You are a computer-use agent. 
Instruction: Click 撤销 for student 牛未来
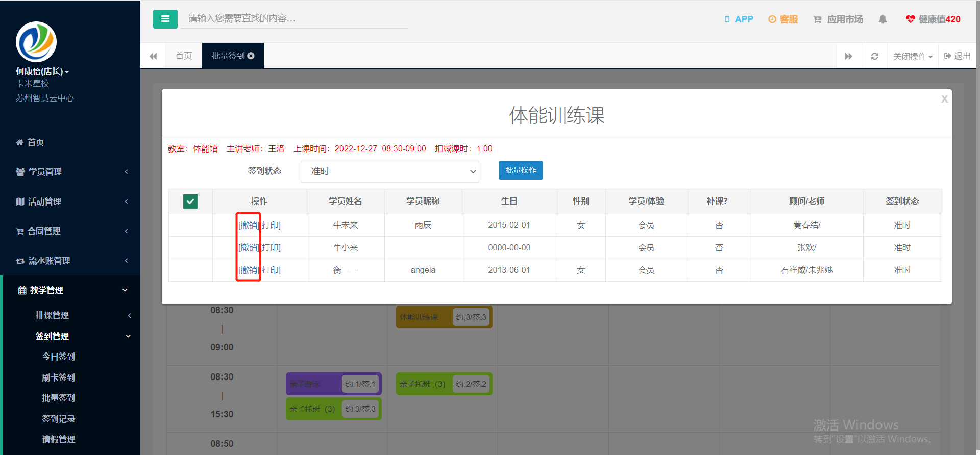point(249,225)
